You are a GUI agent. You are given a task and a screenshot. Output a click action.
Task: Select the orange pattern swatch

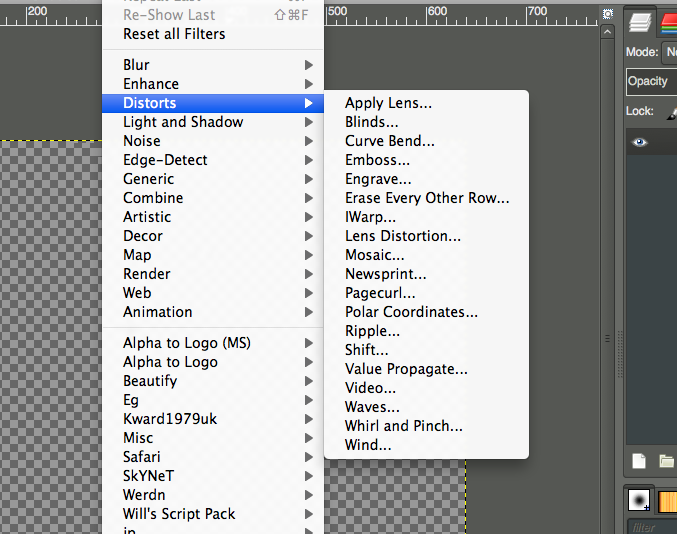point(668,502)
